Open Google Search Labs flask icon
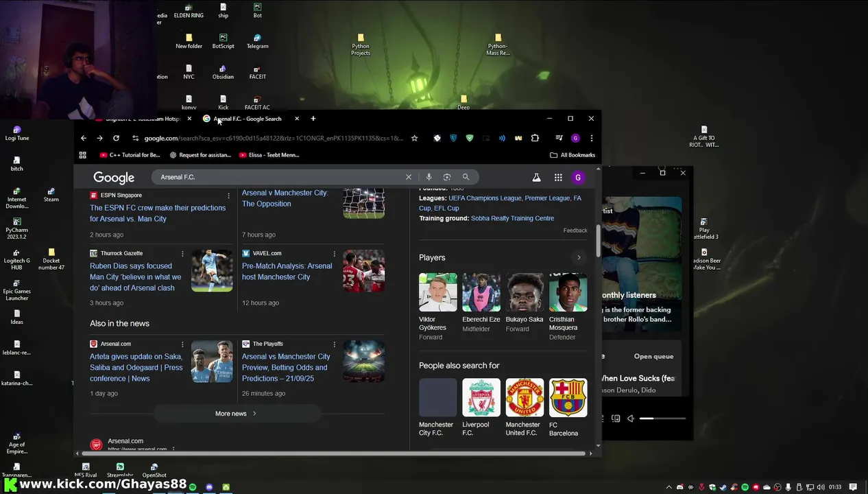The width and height of the screenshot is (868, 494). [x=537, y=178]
